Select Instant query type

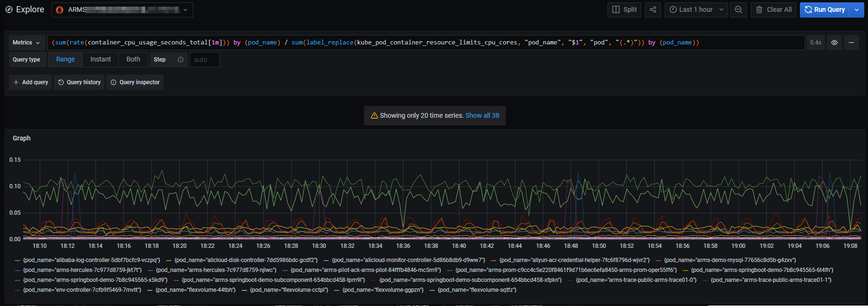[x=101, y=60]
